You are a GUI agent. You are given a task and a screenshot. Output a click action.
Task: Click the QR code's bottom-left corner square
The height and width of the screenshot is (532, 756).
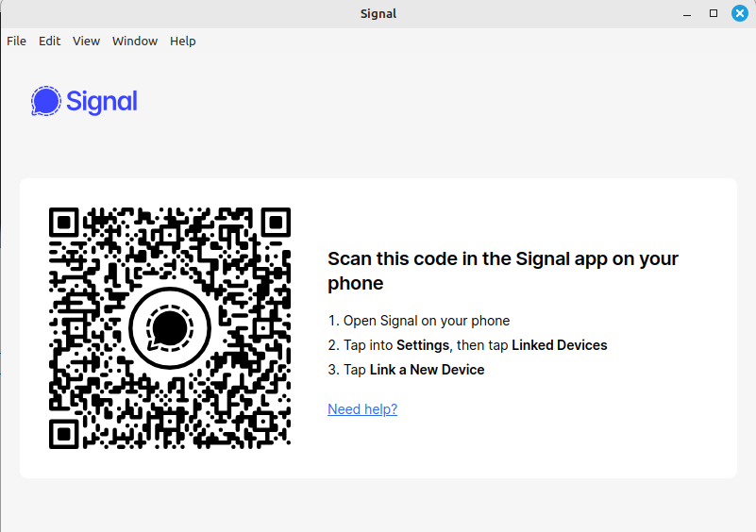64,433
